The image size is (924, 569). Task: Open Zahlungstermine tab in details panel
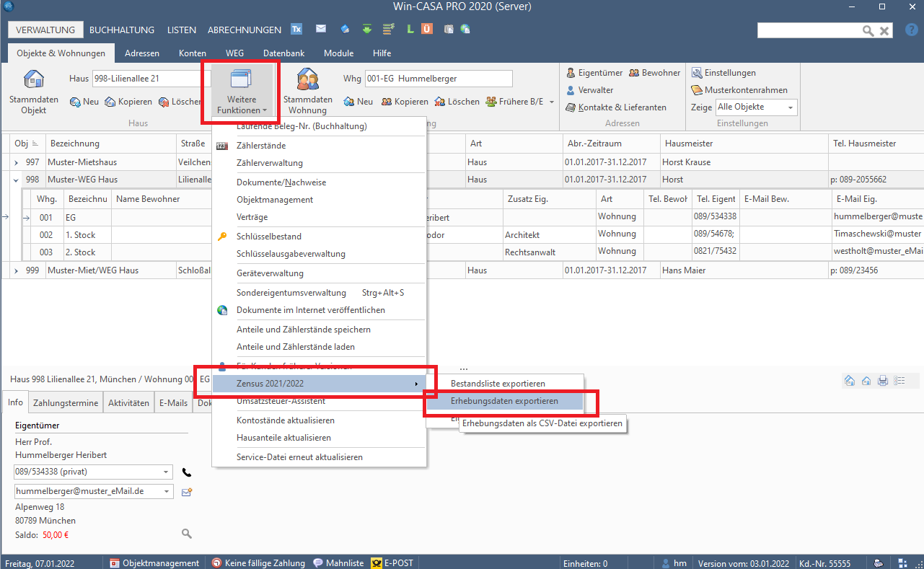[66, 403]
